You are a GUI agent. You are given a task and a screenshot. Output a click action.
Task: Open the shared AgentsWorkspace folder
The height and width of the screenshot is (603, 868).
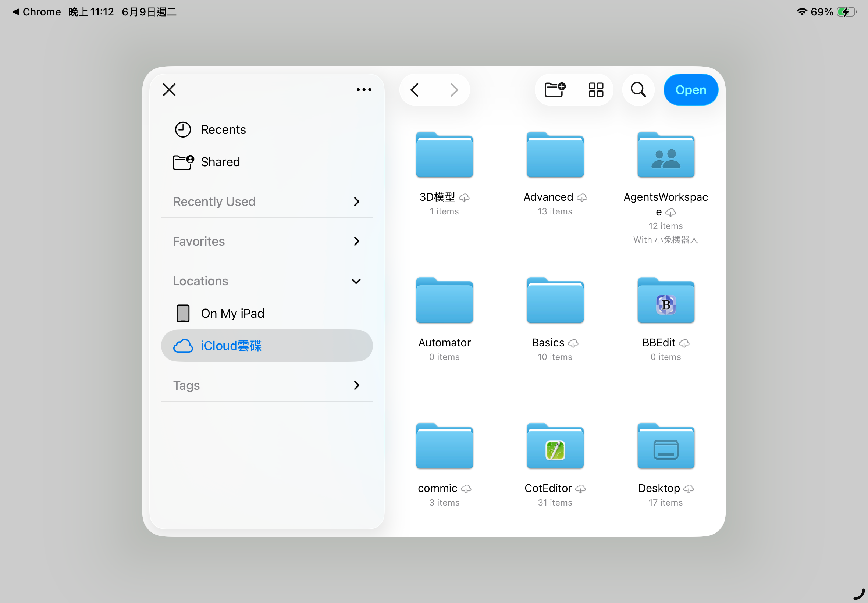[x=665, y=154]
